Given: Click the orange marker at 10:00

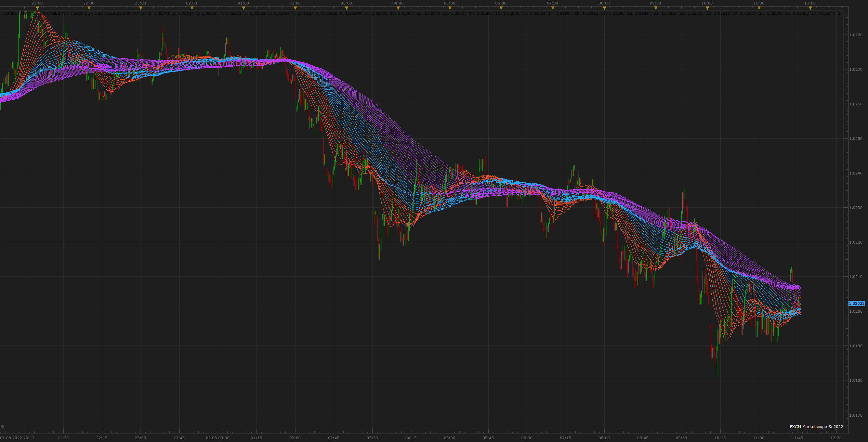Looking at the screenshot, I should click(x=707, y=8).
